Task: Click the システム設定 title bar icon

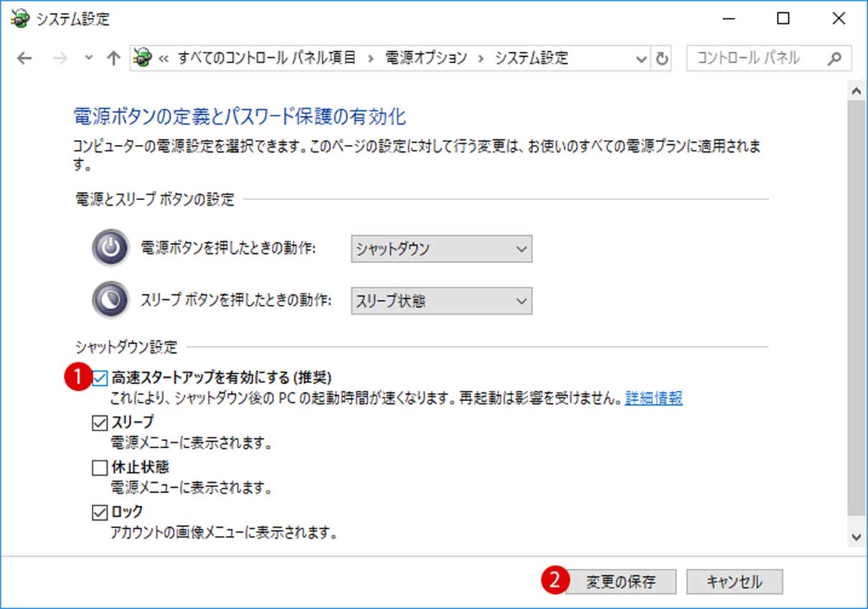Action: pyautogui.click(x=22, y=19)
